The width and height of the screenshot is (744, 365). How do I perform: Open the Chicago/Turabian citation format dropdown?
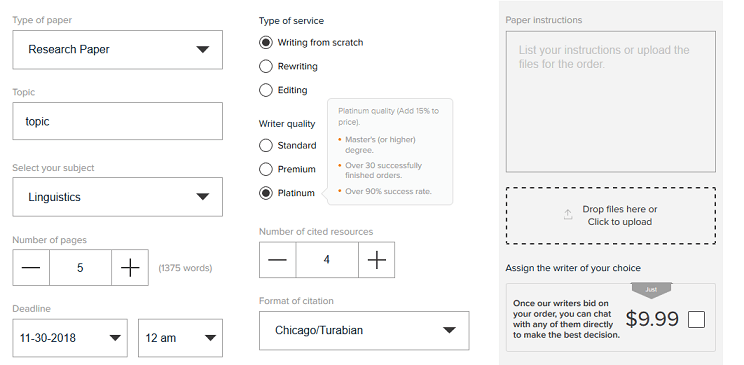coord(364,330)
